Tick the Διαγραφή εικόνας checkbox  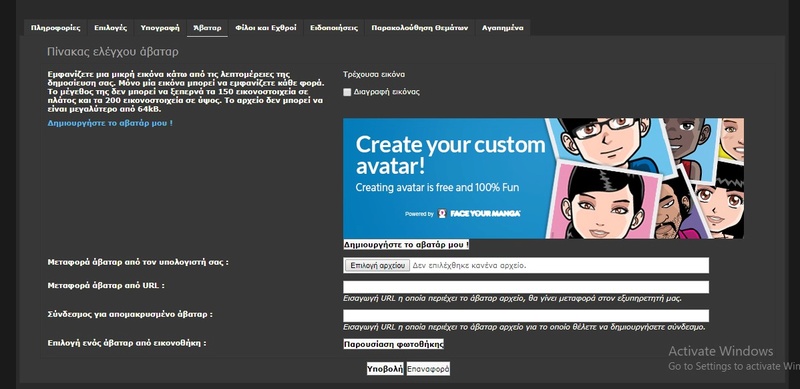tap(347, 92)
